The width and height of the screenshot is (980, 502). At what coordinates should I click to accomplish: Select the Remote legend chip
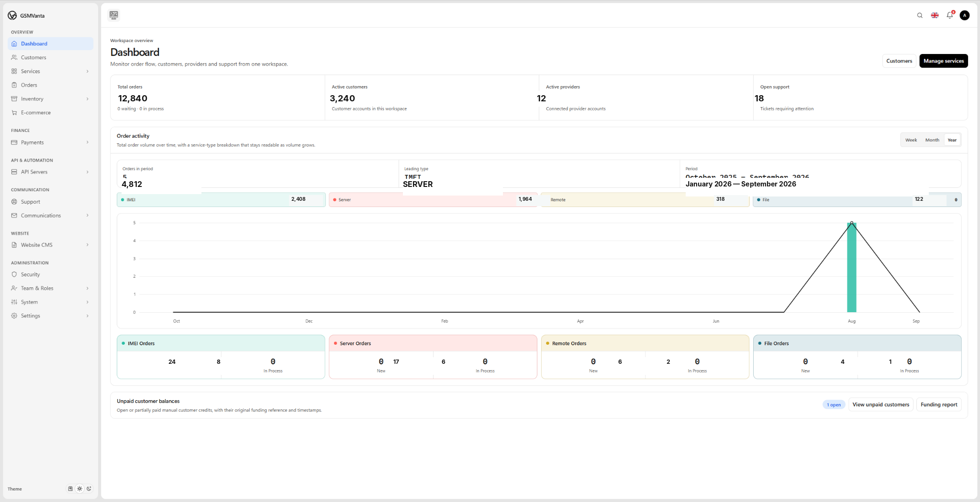pyautogui.click(x=645, y=200)
